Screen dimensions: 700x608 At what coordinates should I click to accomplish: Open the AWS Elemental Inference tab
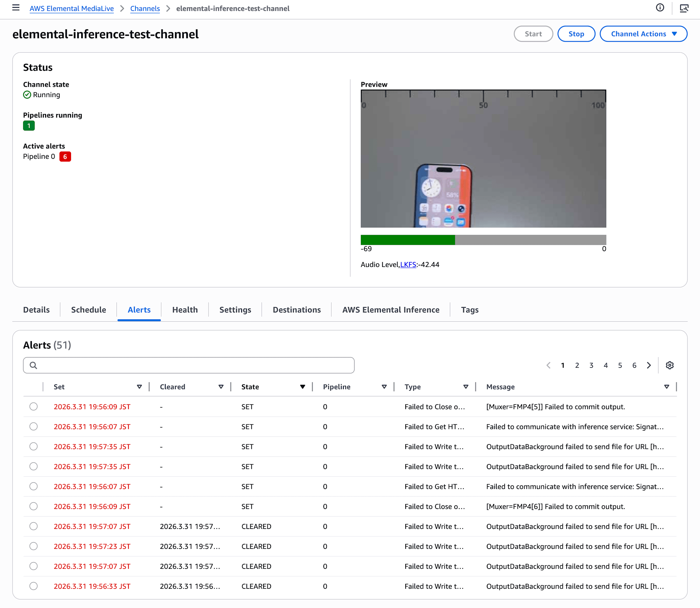pos(391,310)
